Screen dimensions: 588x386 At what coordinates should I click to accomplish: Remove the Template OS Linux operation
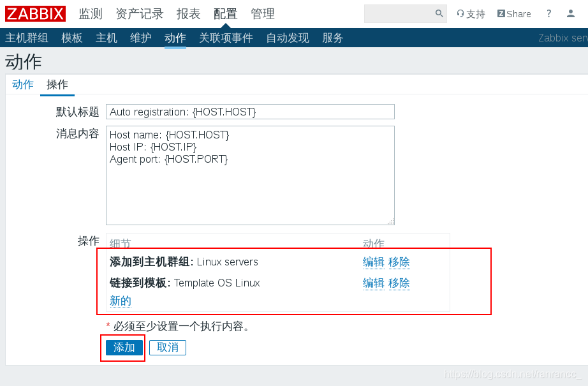pyautogui.click(x=399, y=283)
